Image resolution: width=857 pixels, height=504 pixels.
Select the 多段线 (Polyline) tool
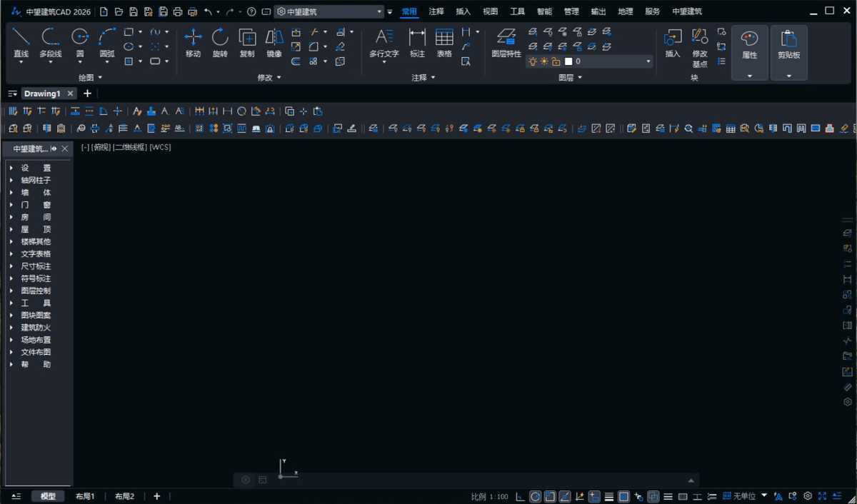tap(51, 43)
